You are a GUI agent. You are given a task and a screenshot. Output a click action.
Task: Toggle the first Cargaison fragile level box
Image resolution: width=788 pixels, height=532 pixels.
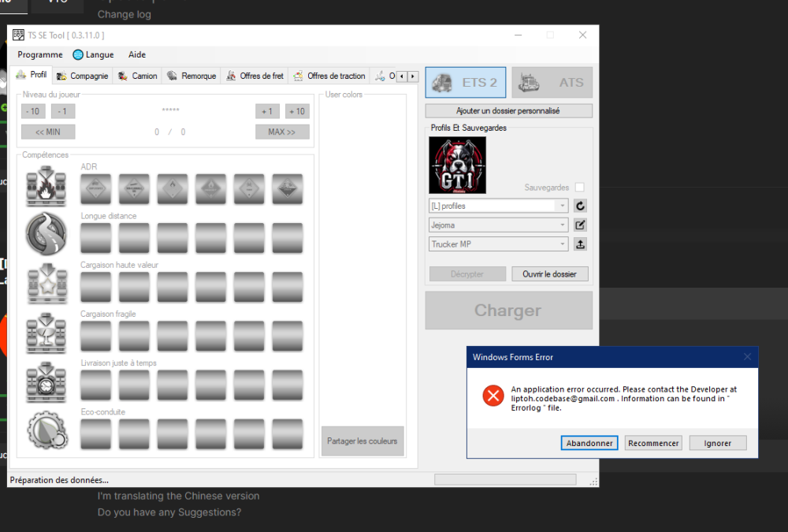click(x=95, y=335)
